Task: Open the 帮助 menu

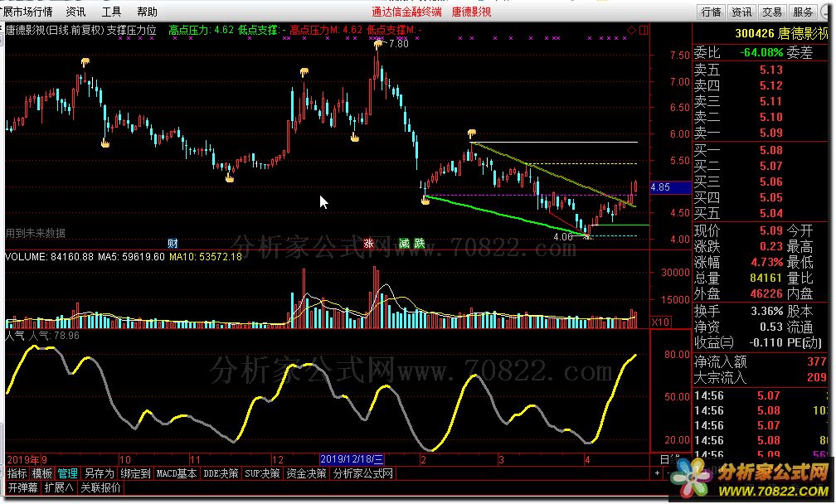Action: pos(147,12)
